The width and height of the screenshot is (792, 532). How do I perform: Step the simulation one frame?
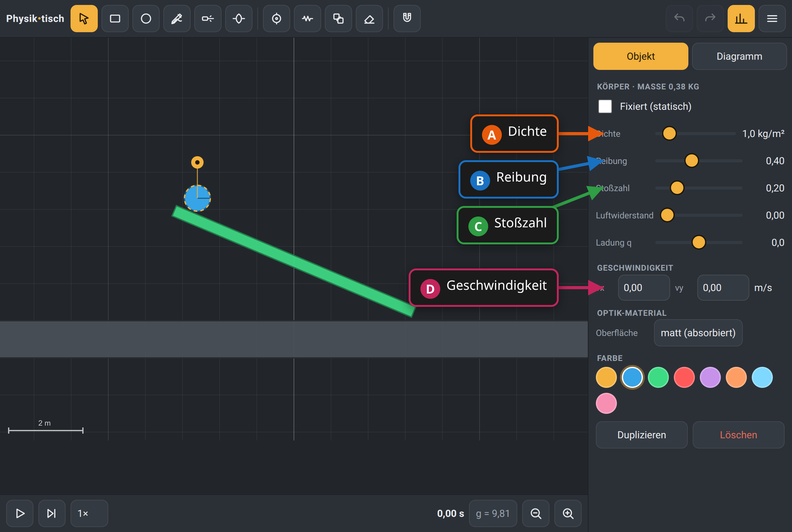pos(52,513)
